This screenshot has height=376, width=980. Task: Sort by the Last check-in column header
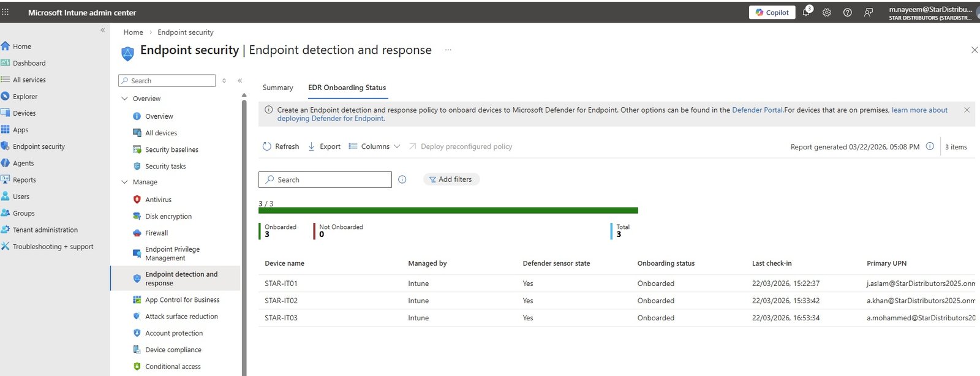pyautogui.click(x=772, y=263)
